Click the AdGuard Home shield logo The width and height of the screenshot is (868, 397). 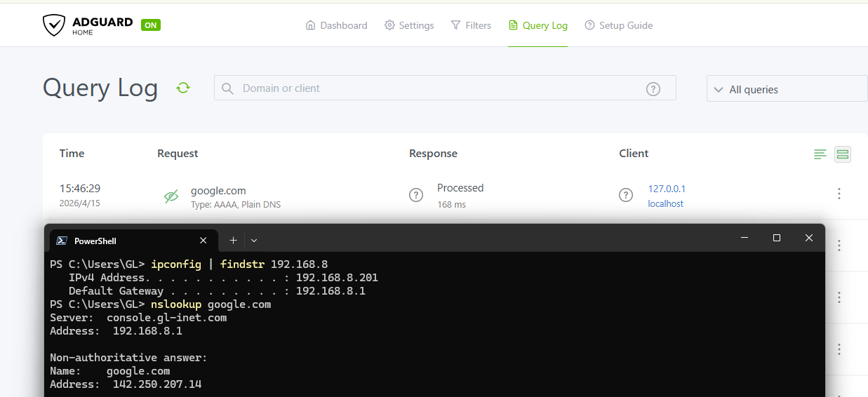point(54,25)
